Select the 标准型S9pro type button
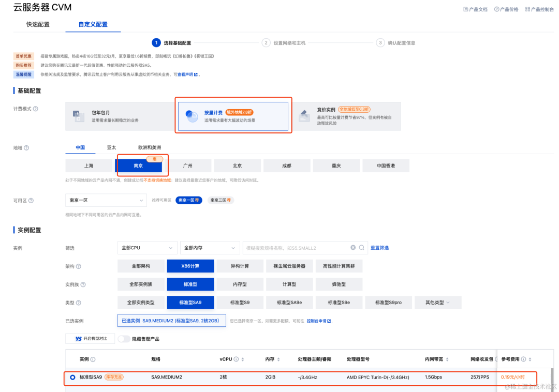Screen dimensions: 559x392 point(389,303)
